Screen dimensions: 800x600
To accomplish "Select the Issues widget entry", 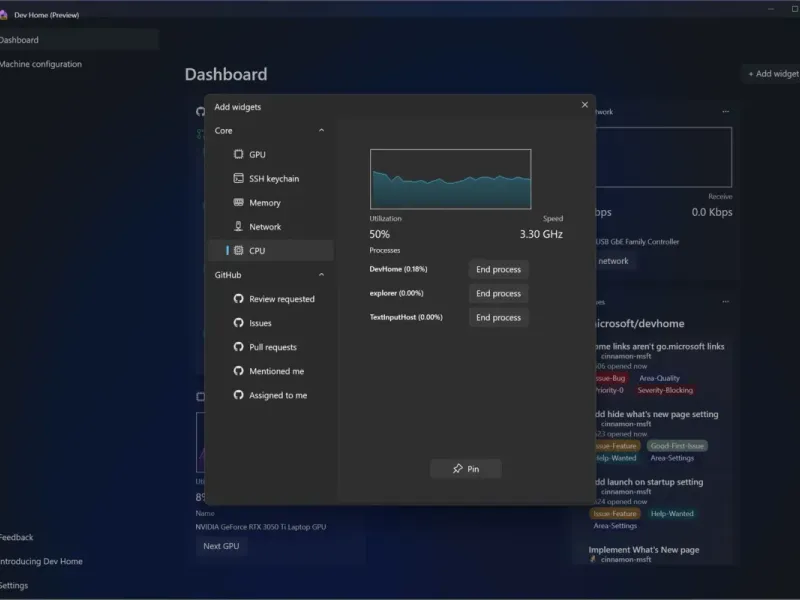I will tap(271, 322).
